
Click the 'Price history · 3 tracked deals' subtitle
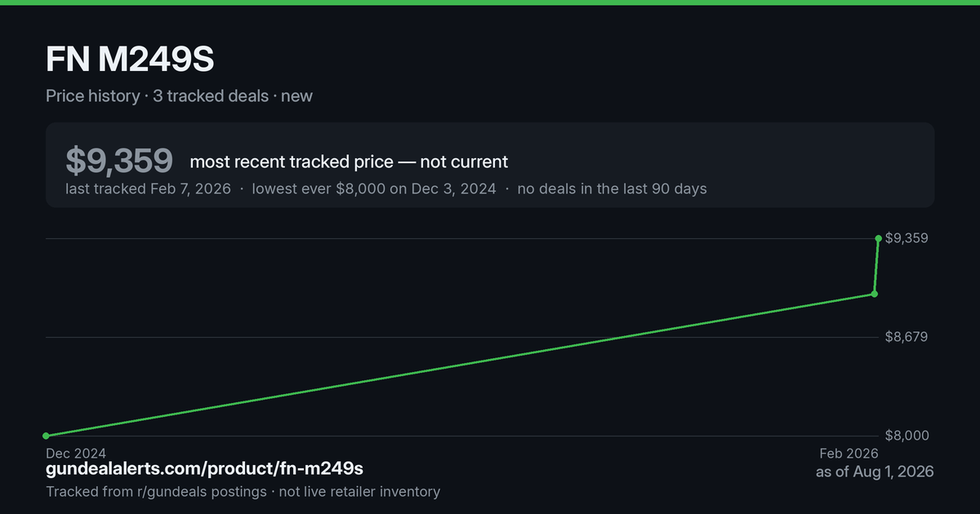pos(157,96)
